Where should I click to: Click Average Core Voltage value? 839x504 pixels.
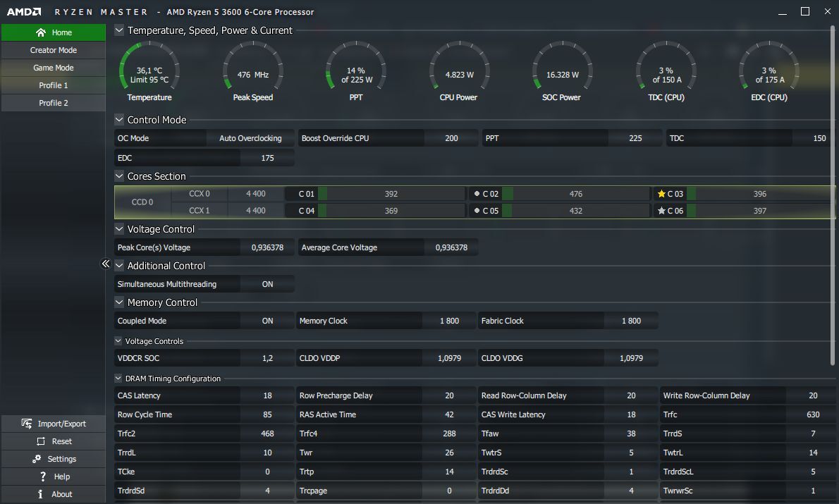452,247
